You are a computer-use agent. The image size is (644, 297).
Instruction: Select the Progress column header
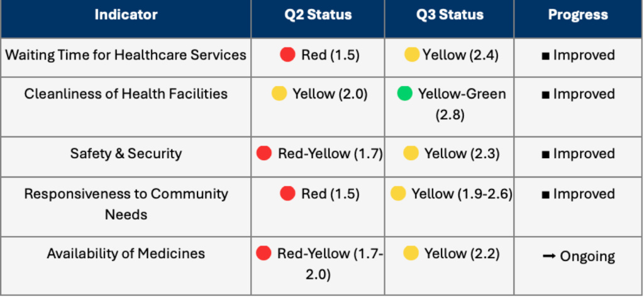pyautogui.click(x=577, y=15)
